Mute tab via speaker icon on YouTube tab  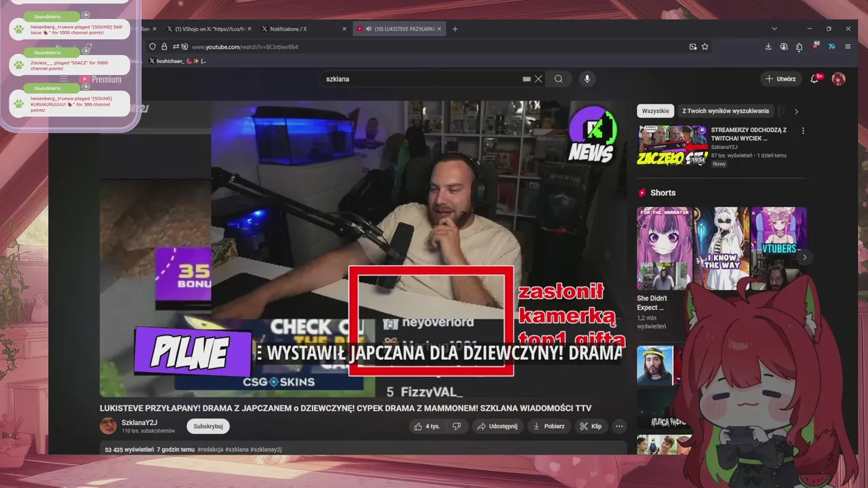pos(368,29)
